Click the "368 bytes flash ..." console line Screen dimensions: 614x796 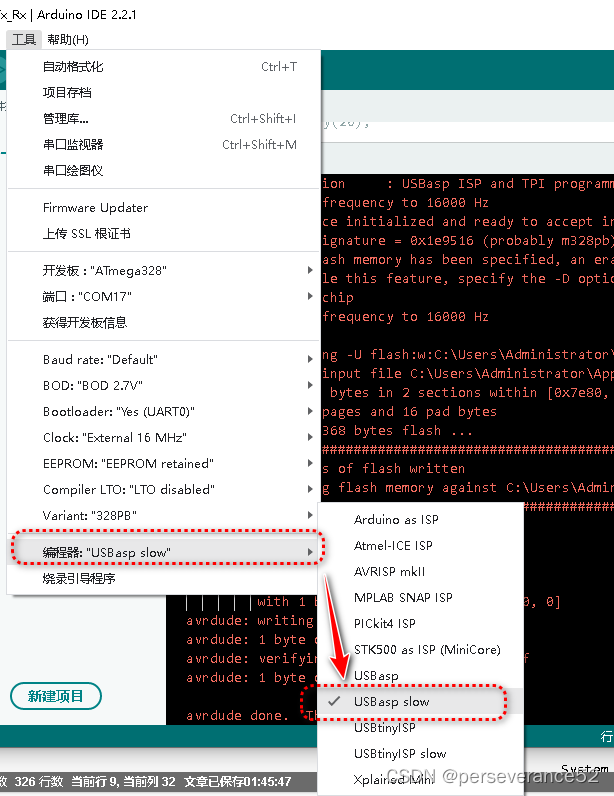[x=397, y=430]
